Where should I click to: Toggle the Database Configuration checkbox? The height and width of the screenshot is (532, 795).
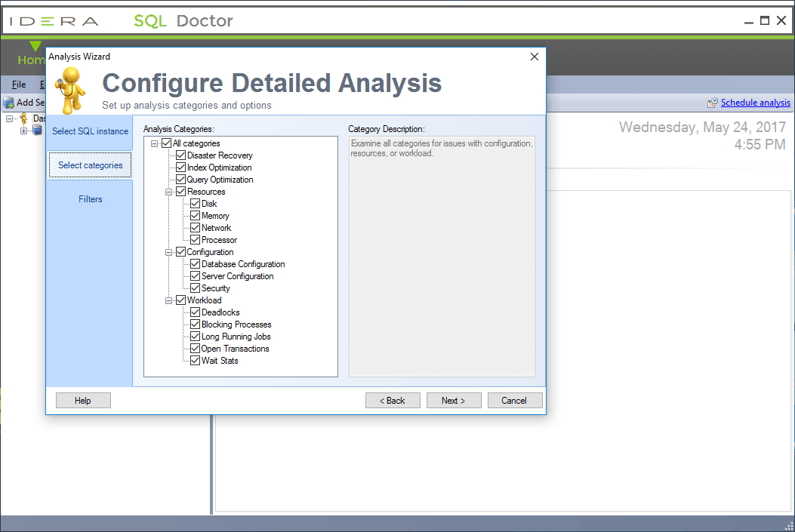(196, 264)
